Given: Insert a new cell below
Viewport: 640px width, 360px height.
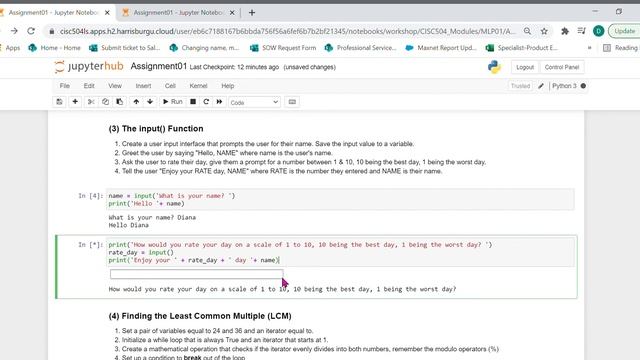Looking at the screenshot, I should tap(75, 102).
